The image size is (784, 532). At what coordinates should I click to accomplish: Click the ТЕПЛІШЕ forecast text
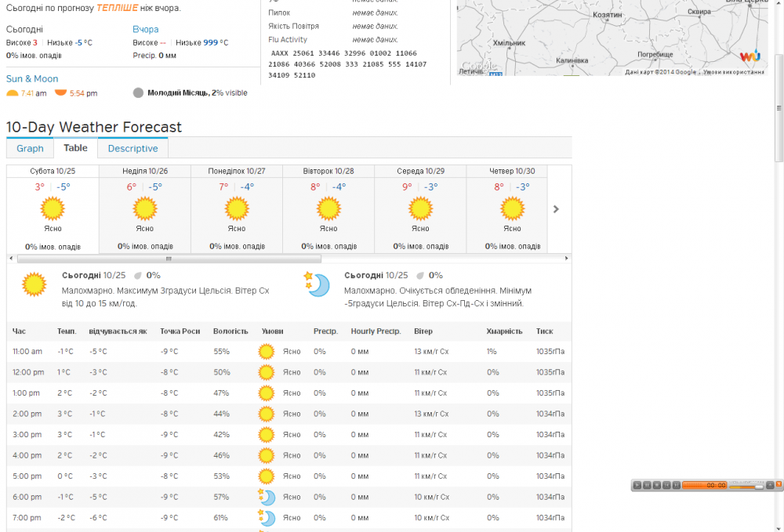tap(117, 8)
